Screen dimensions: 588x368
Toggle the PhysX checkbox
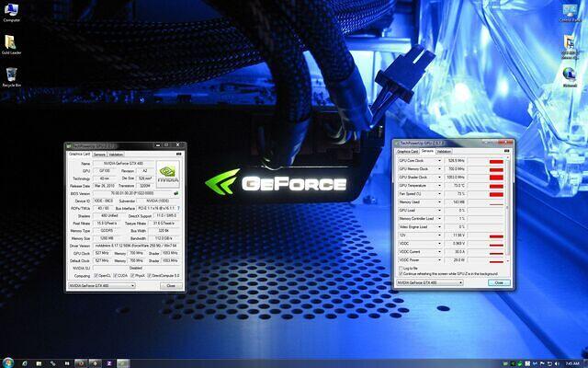132,276
